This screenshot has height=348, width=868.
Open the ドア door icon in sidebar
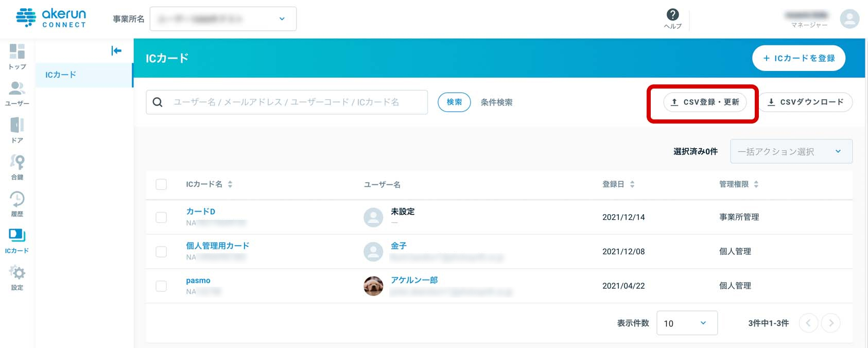coord(17,125)
